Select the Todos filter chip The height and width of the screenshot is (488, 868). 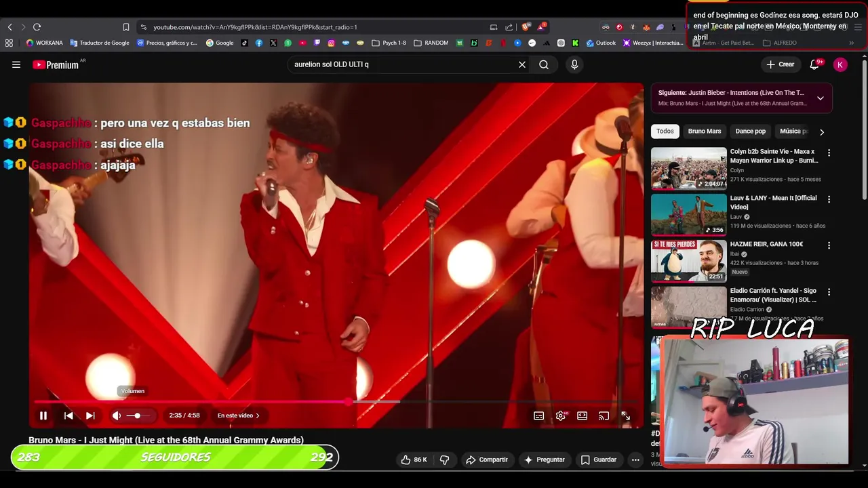(x=665, y=131)
